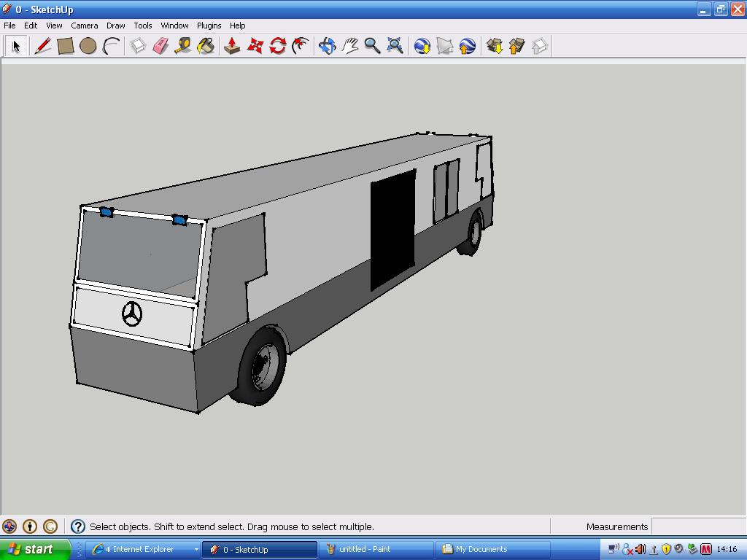The height and width of the screenshot is (560, 747).
Task: Open Instructor via question mark icon
Action: (x=77, y=526)
